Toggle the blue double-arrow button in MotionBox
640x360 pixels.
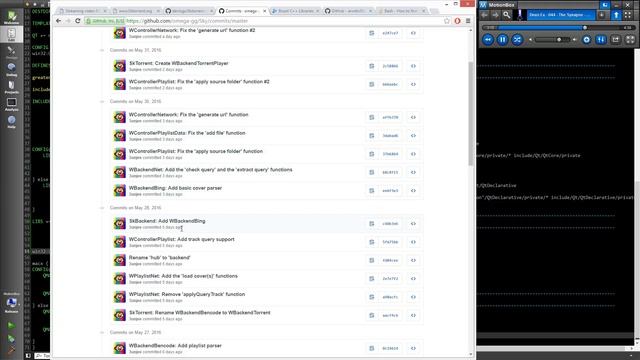tap(601, 40)
